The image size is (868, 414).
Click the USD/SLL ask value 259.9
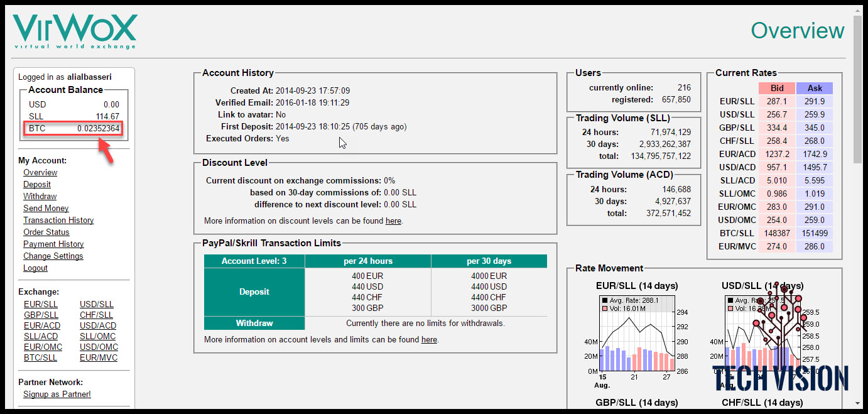pyautogui.click(x=815, y=114)
